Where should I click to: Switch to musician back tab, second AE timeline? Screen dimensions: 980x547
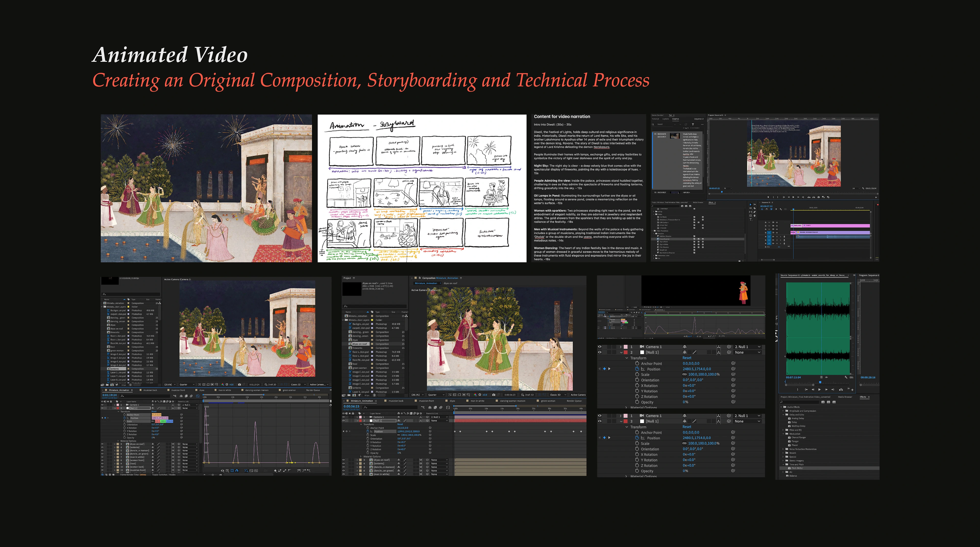pos(396,401)
